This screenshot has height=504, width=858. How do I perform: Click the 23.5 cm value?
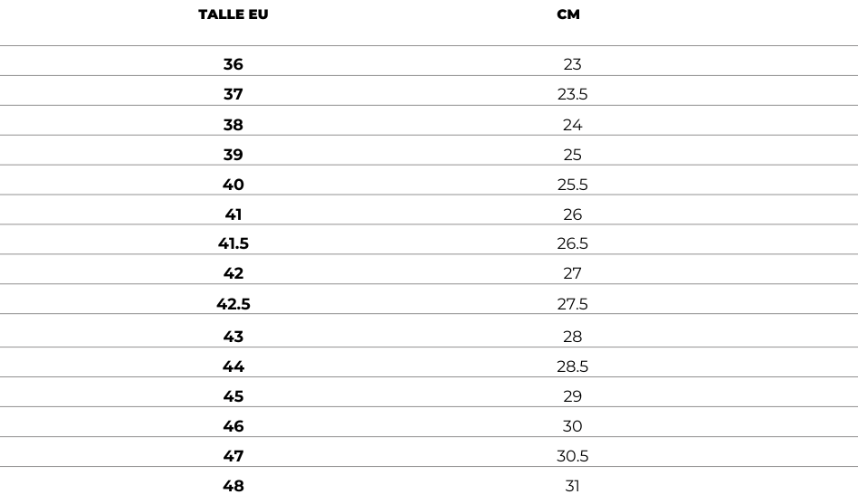[572, 94]
